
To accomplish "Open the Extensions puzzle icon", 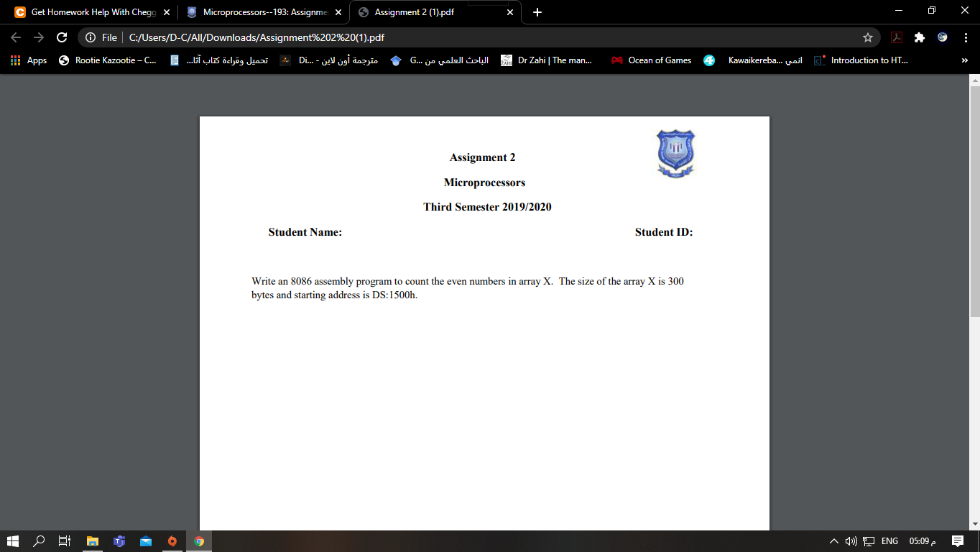I will pos(920,37).
